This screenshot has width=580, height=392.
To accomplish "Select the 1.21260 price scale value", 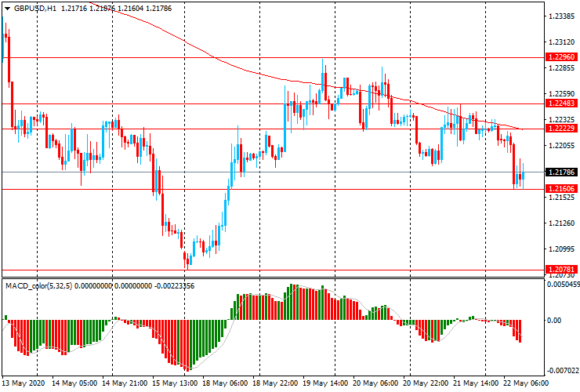I will point(562,223).
